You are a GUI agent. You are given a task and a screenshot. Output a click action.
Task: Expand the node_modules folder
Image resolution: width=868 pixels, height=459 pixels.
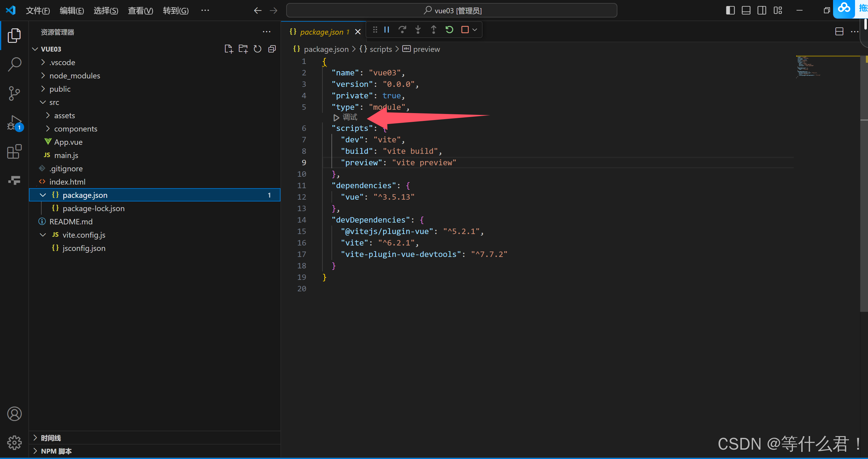(x=74, y=76)
